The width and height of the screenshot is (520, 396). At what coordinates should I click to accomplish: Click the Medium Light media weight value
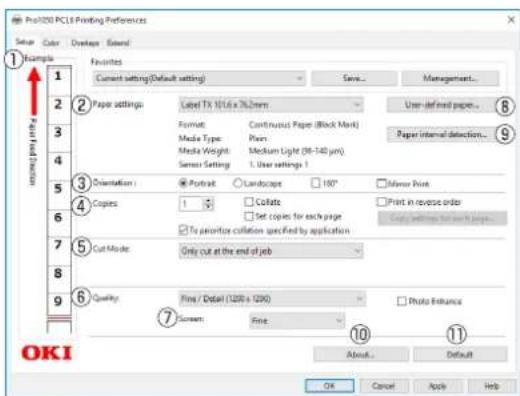coord(296,151)
